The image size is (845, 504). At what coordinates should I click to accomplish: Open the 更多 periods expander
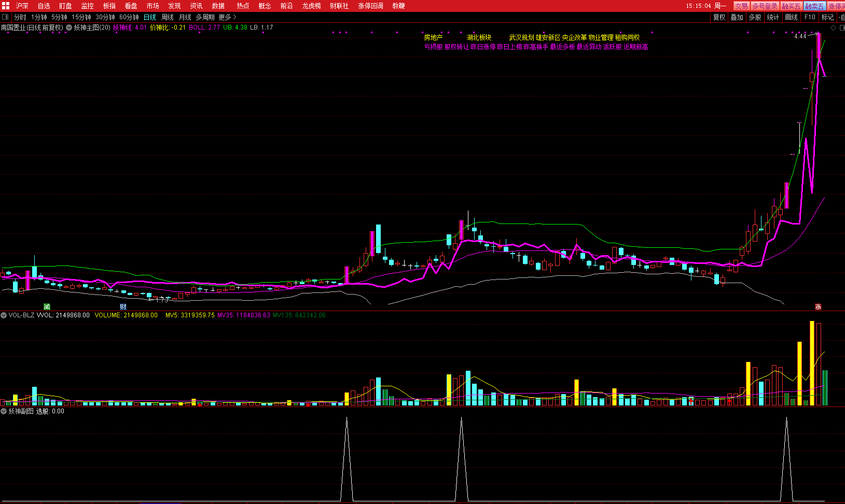(227, 17)
